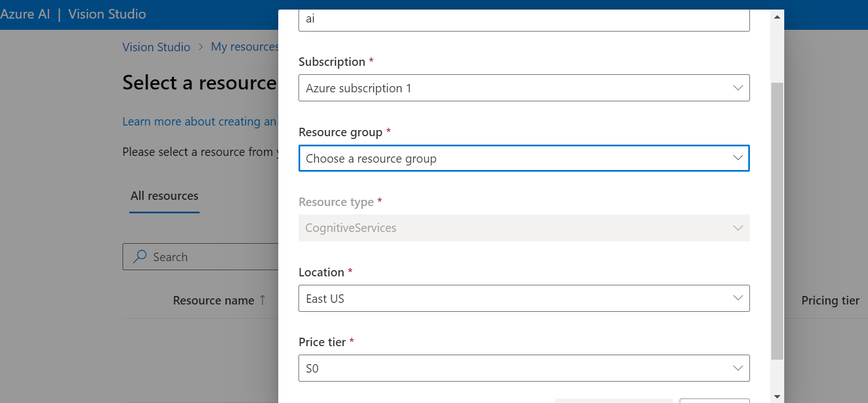Open the Subscription dropdown
The height and width of the screenshot is (403, 868).
[524, 88]
